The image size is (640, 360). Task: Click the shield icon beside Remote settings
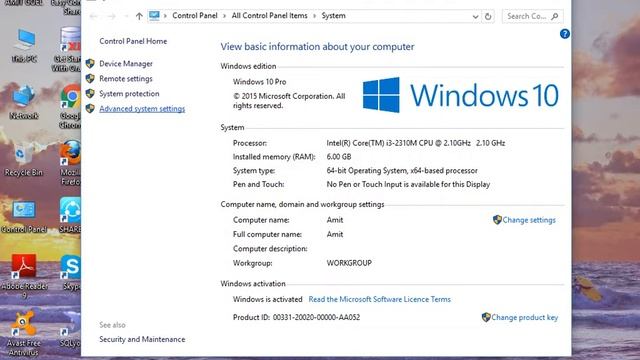(x=90, y=78)
